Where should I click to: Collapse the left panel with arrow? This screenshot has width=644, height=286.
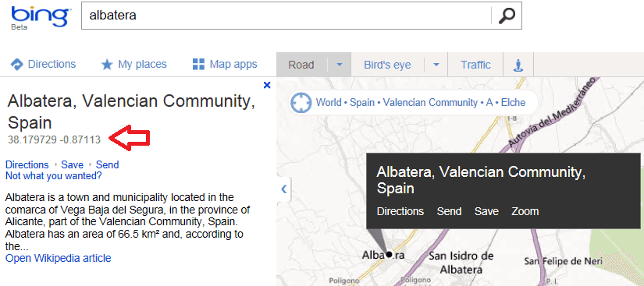point(283,189)
